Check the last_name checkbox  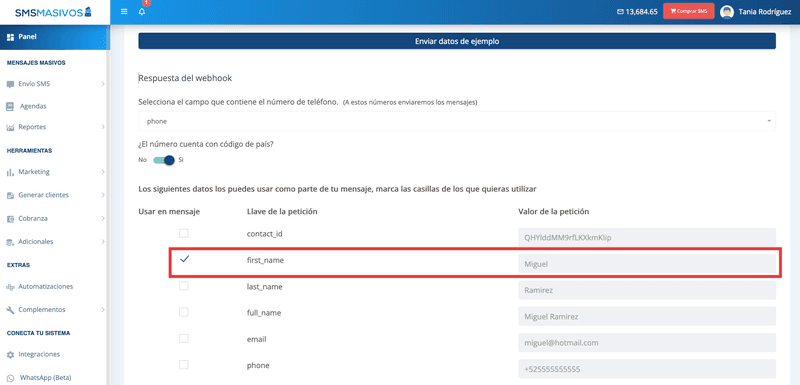tap(184, 286)
